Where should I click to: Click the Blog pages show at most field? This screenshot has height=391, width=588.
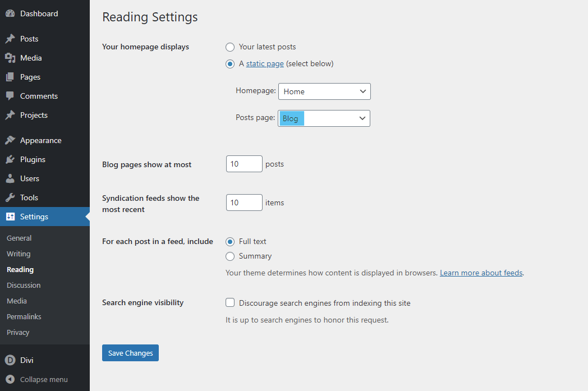click(244, 164)
